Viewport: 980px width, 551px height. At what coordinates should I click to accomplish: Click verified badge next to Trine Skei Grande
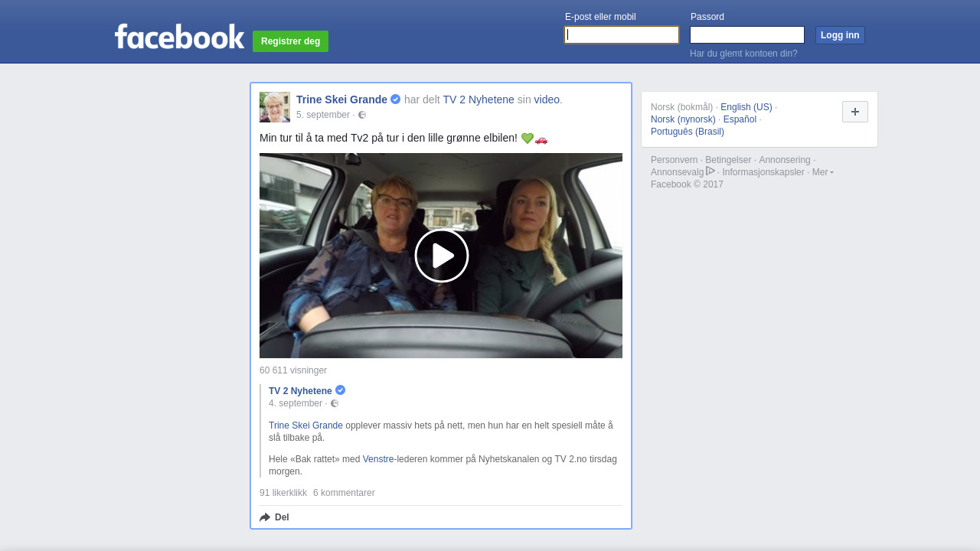[x=395, y=99]
